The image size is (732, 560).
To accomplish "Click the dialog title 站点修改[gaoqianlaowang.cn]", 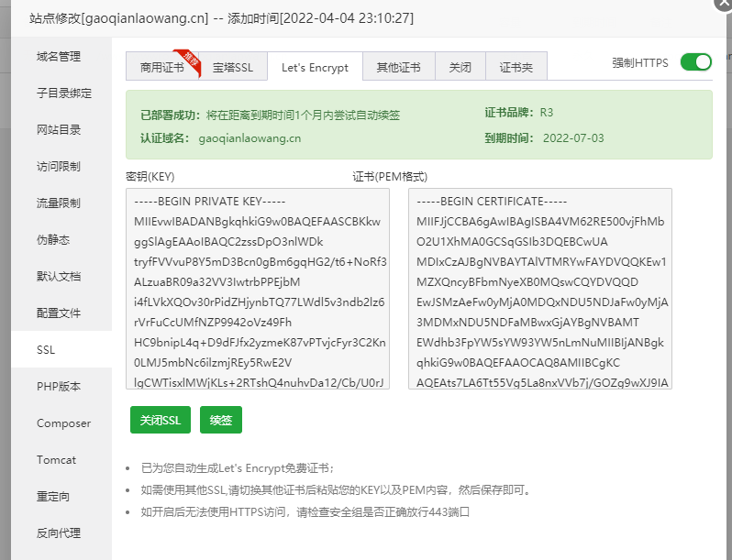I will click(119, 18).
